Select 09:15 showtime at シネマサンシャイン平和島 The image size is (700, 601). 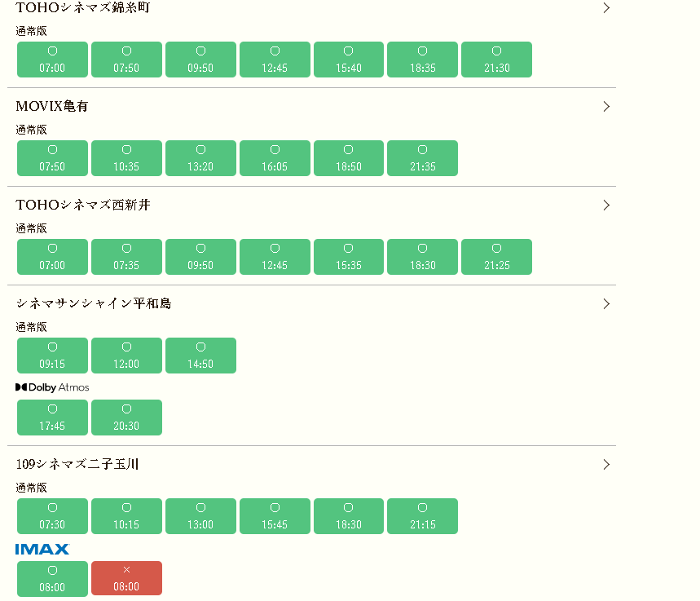click(52, 356)
